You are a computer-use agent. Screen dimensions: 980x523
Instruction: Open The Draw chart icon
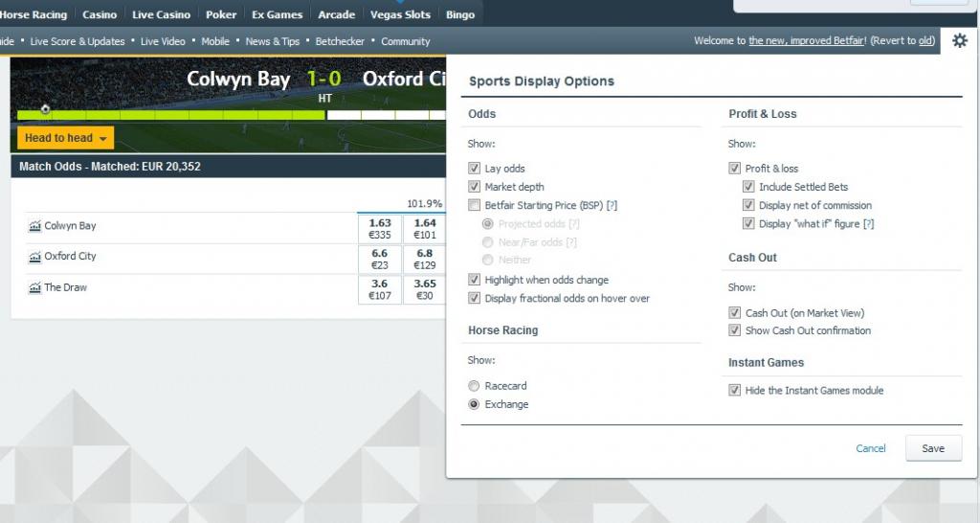(35, 287)
